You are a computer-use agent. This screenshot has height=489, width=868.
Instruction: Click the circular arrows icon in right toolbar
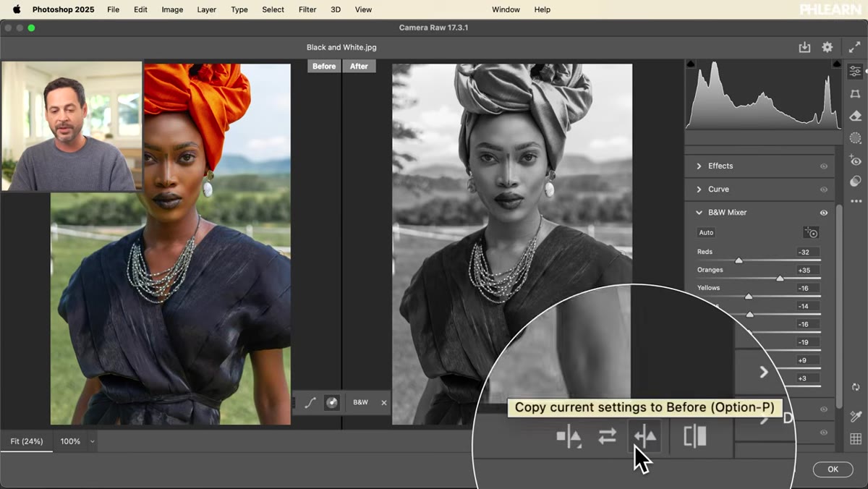coord(856,387)
